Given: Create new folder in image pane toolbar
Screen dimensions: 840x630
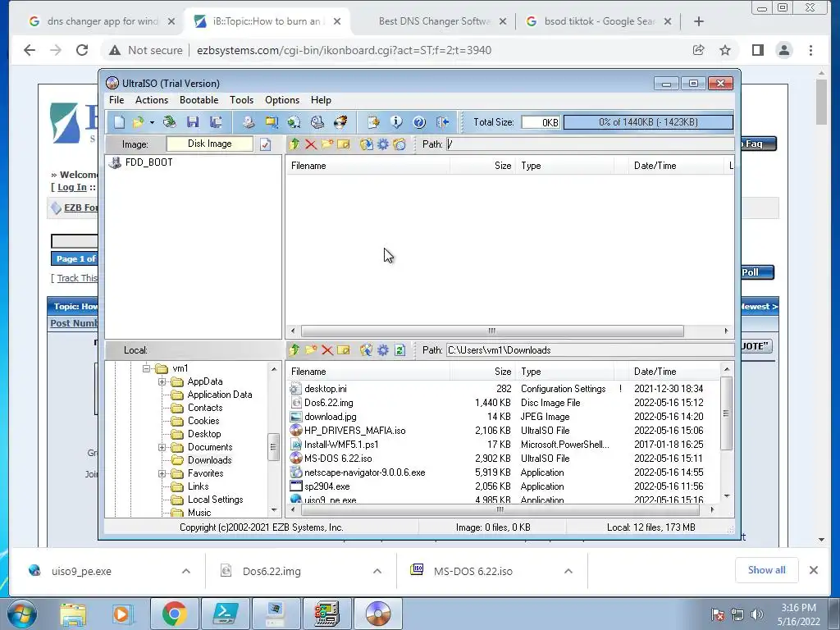Looking at the screenshot, I should pos(326,144).
